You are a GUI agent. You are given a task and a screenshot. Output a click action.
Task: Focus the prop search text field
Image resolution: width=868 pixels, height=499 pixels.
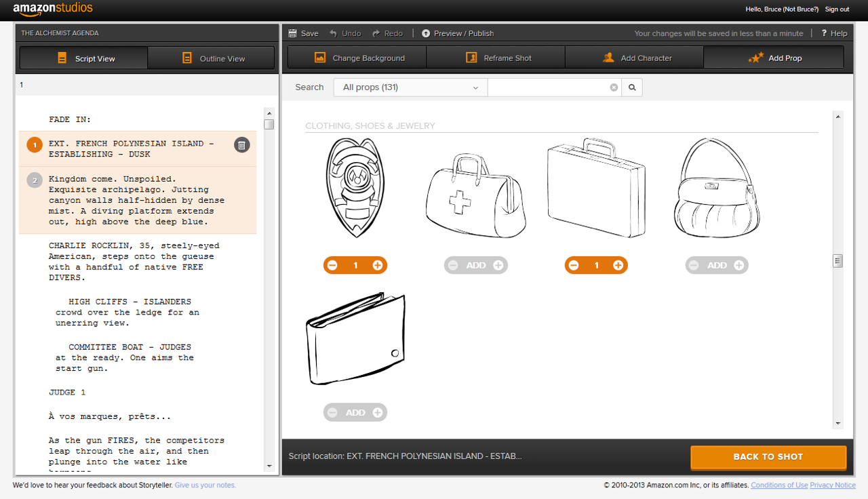pos(548,87)
